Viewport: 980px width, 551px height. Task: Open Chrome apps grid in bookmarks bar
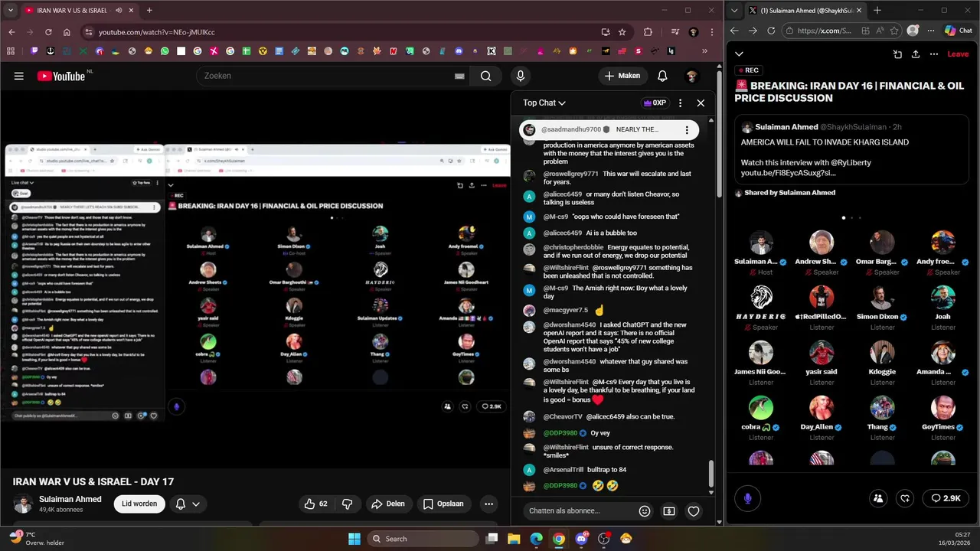tap(11, 51)
